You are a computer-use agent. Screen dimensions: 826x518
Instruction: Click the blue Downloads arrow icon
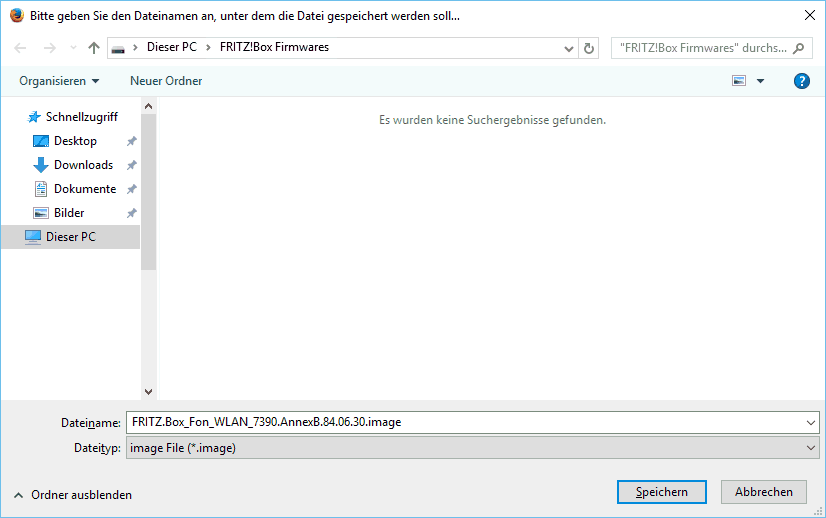coord(41,165)
